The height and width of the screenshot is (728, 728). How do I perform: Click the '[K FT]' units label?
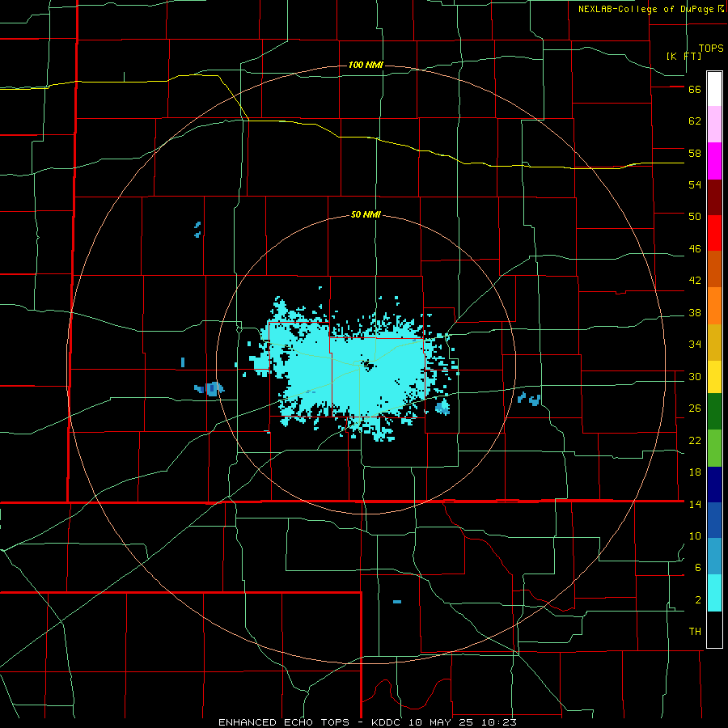684,56
